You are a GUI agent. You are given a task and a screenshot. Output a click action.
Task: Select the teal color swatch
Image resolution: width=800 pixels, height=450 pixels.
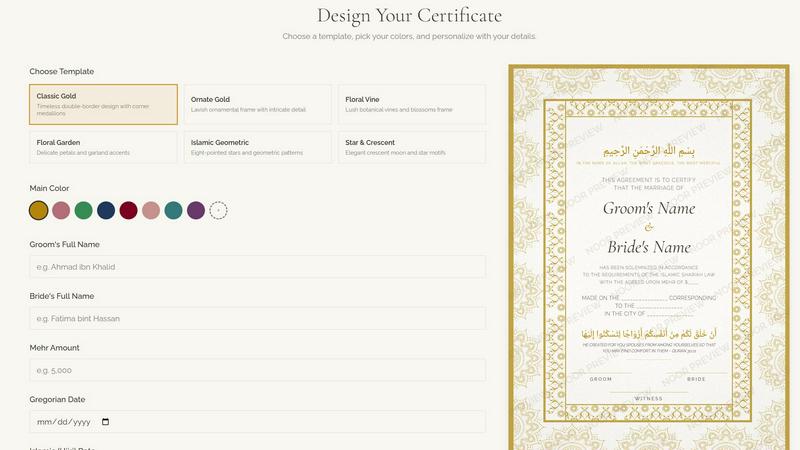click(x=173, y=210)
